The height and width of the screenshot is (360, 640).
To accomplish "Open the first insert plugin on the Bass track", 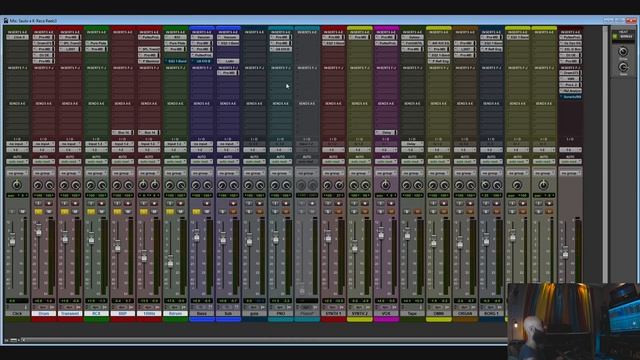I will pyautogui.click(x=202, y=37).
